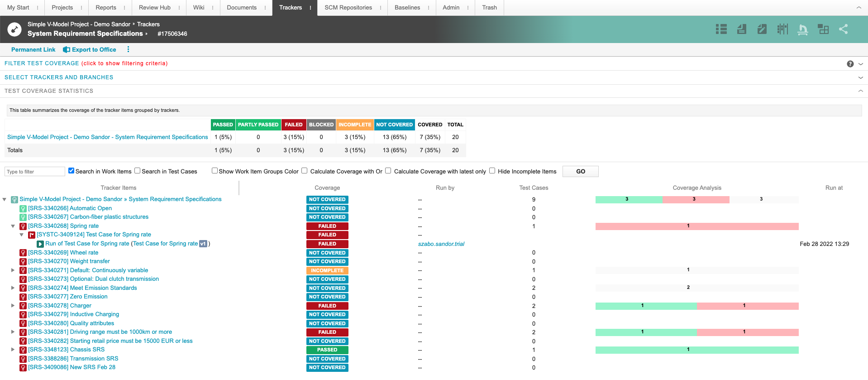Expand Meet Emission Standards row
868x380 pixels.
click(13, 288)
